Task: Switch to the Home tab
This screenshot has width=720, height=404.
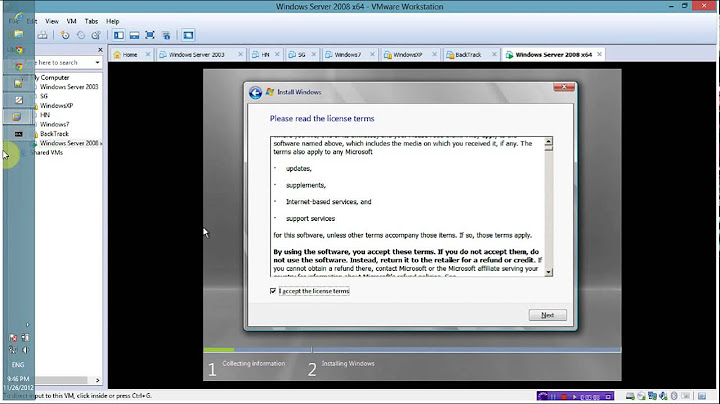Action: pyautogui.click(x=130, y=55)
